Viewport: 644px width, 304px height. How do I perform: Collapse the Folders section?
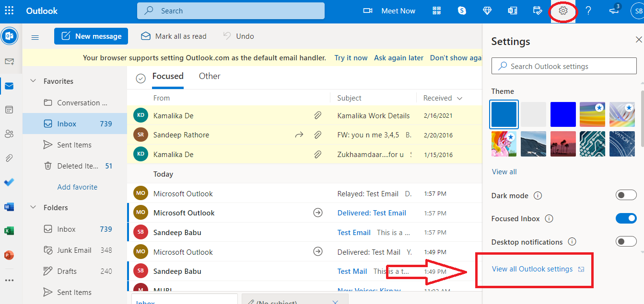tap(34, 207)
